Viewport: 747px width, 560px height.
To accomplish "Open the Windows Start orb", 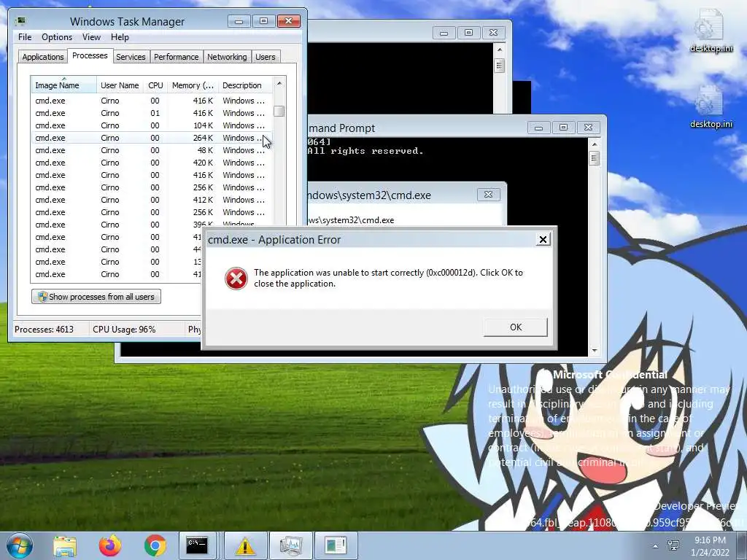I will pyautogui.click(x=20, y=545).
